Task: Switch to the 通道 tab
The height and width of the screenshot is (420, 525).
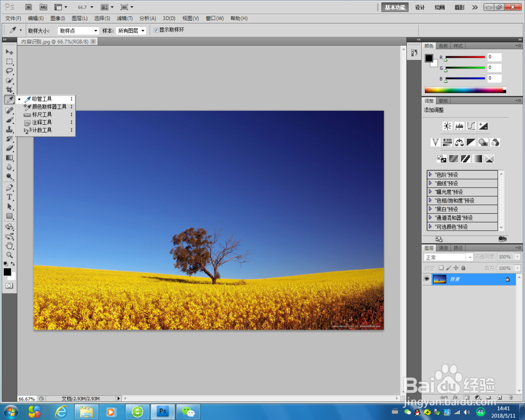Action: click(x=443, y=248)
